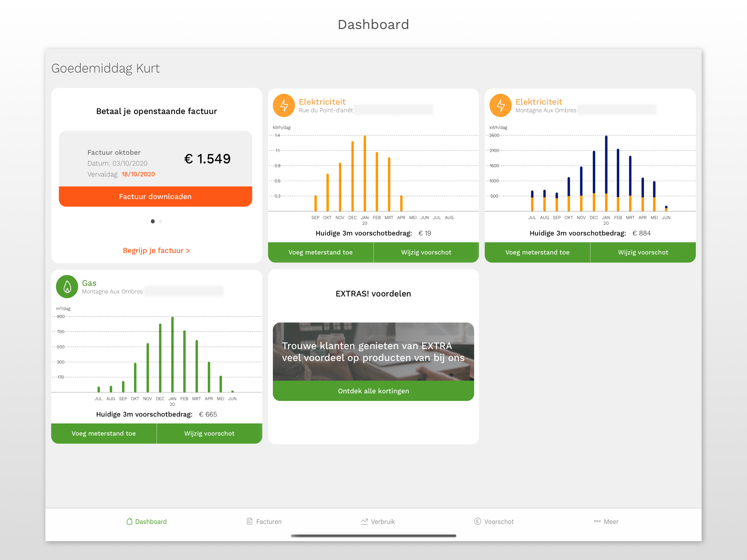Open the 'Begrijp je factuur >' link
This screenshot has height=560, width=747.
tap(156, 250)
